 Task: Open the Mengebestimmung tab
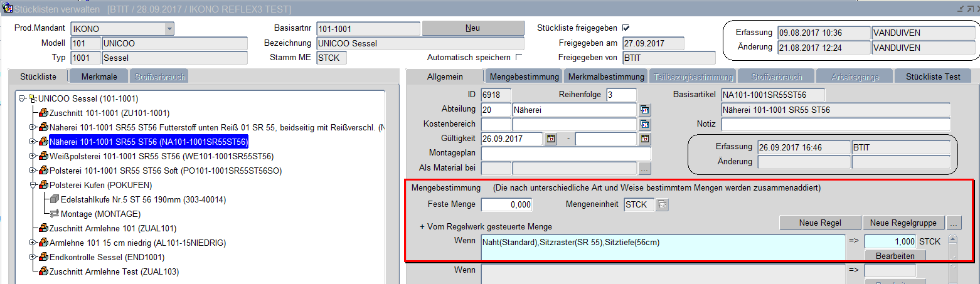click(x=524, y=76)
